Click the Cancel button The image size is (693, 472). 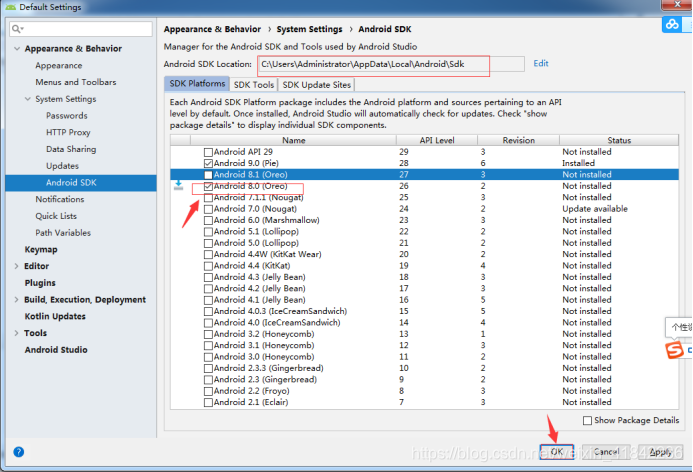click(606, 452)
